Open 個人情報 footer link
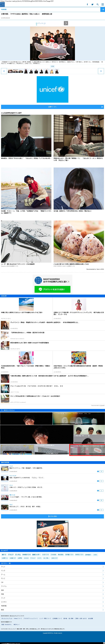Screen dimensions: 105x644 [x=71, y=618]
